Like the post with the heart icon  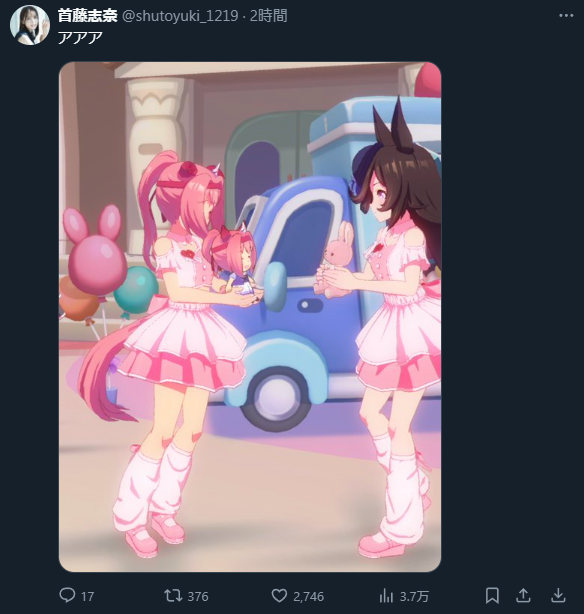tap(279, 596)
